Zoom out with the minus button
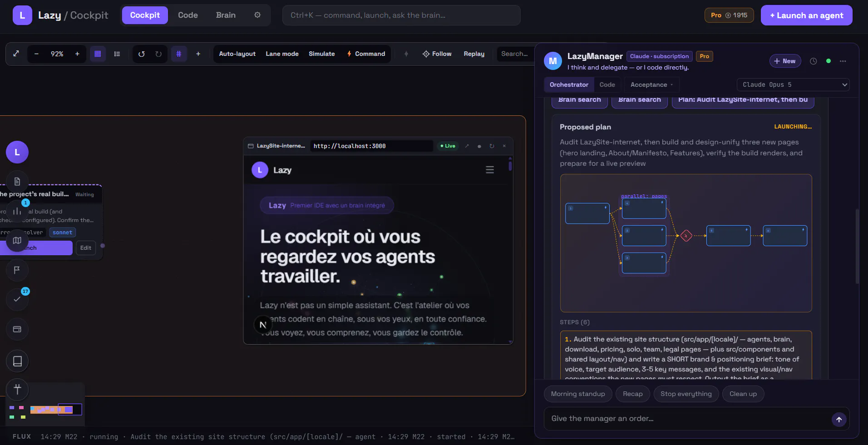 (x=36, y=54)
